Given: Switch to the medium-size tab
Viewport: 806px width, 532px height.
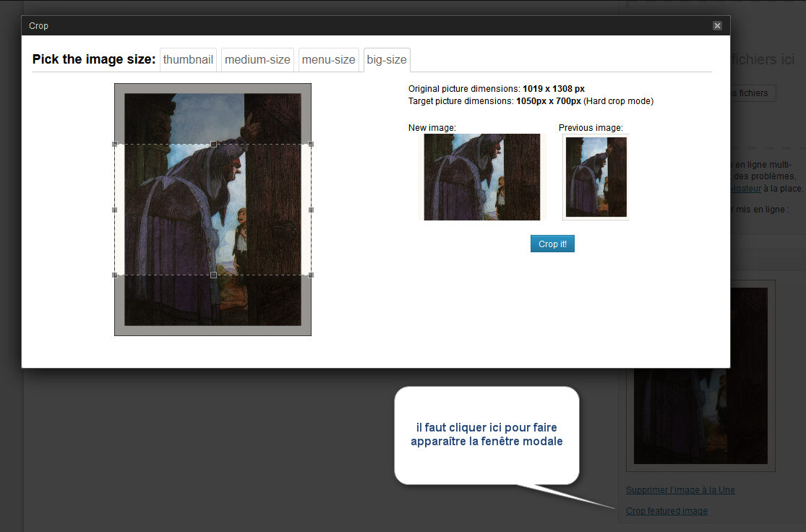Looking at the screenshot, I should [257, 59].
